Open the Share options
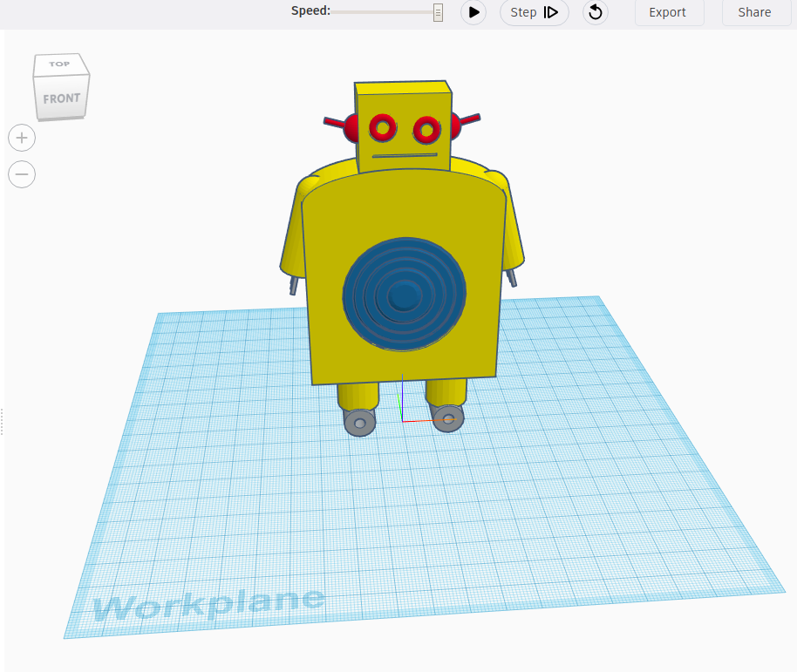The image size is (797, 672). pos(755,12)
